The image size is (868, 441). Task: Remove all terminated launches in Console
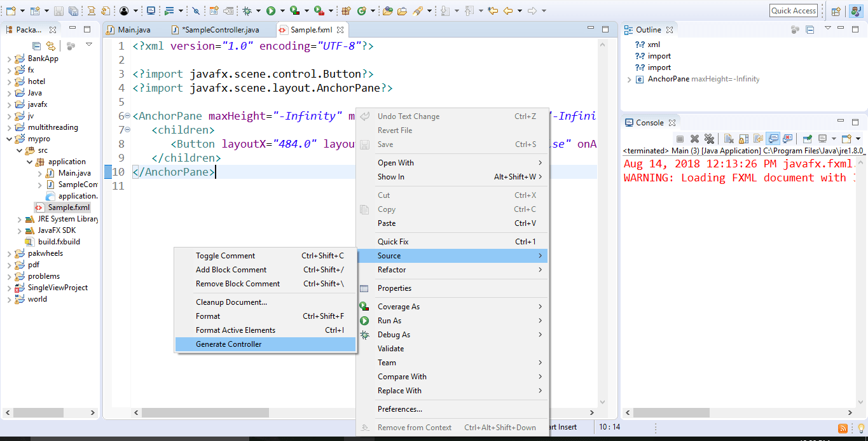coord(710,140)
